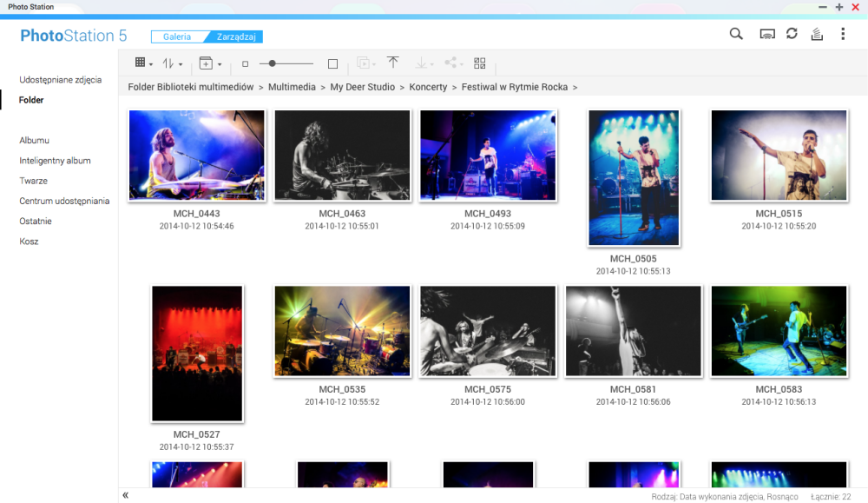Click the small thumbnail size icon
The height and width of the screenshot is (503, 868).
point(246,64)
